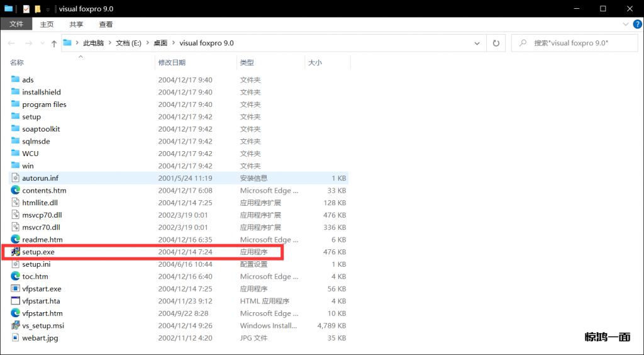Image resolution: width=644 pixels, height=355 pixels.
Task: Click the 桌面 breadcrumb in address bar
Action: 160,43
